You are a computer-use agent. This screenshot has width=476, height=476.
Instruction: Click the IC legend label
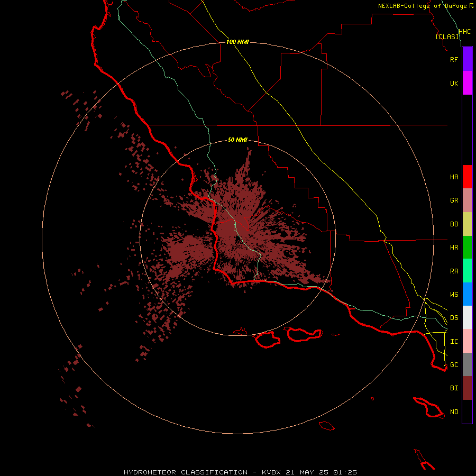(454, 342)
